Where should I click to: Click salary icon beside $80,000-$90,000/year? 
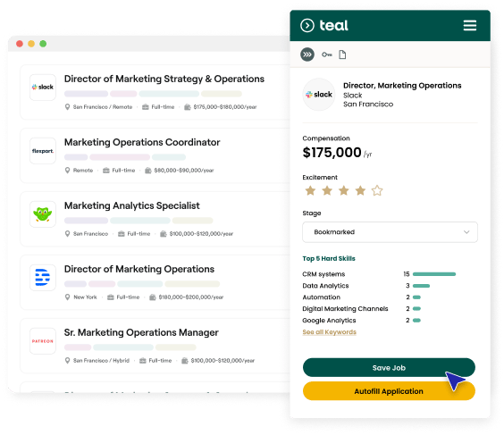[x=147, y=171]
